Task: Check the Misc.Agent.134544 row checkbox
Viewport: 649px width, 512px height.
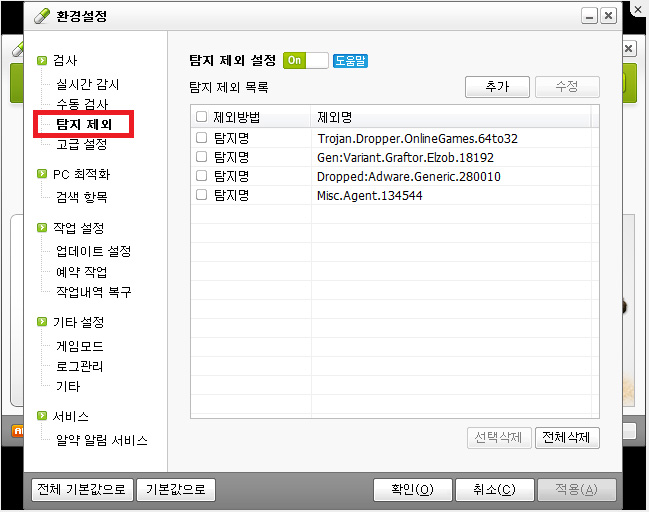Action: (202, 195)
